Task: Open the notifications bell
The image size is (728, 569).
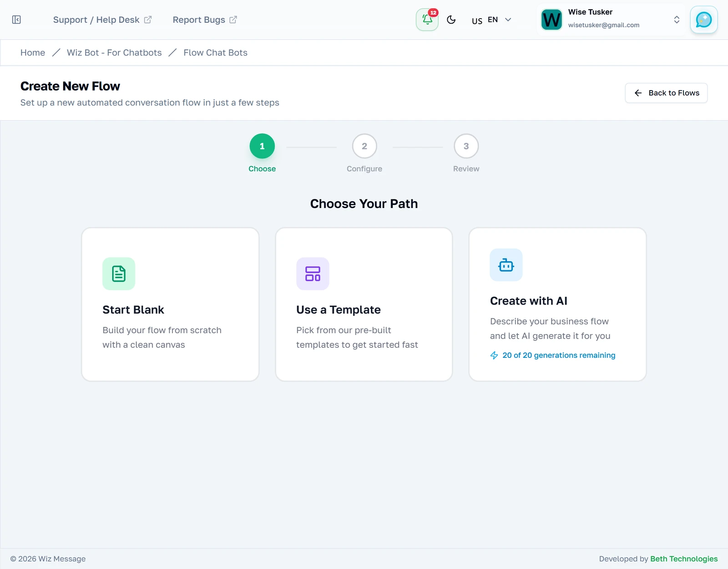Action: [x=427, y=20]
